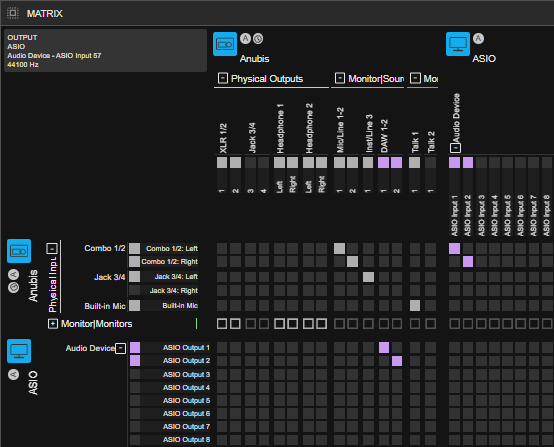Toggle the Headphone 1 Left header indicator

pyautogui.click(x=279, y=163)
